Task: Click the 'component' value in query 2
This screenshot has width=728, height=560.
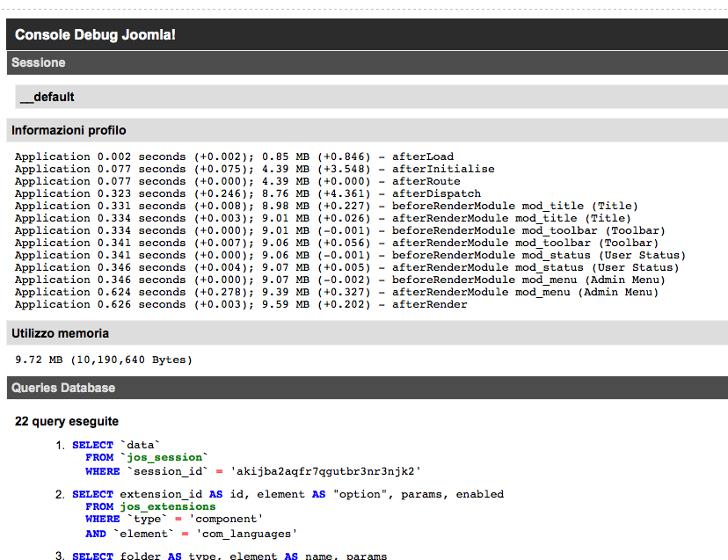Action: point(226,519)
